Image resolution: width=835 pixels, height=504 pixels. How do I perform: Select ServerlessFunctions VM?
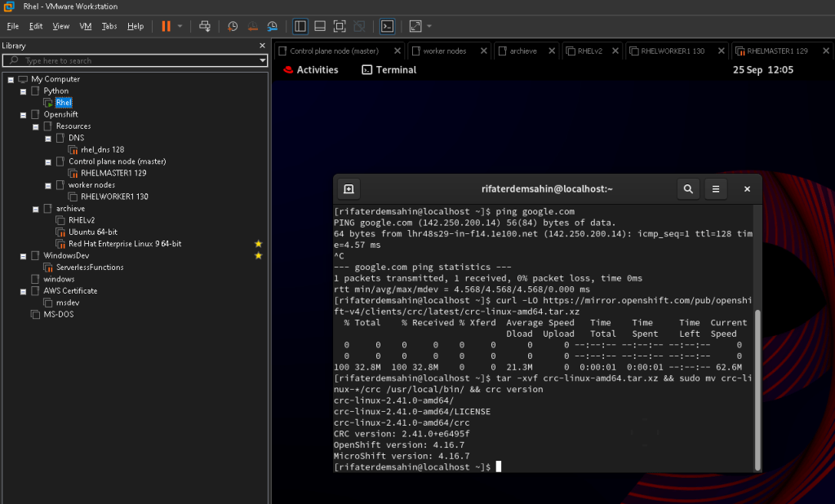coord(90,267)
